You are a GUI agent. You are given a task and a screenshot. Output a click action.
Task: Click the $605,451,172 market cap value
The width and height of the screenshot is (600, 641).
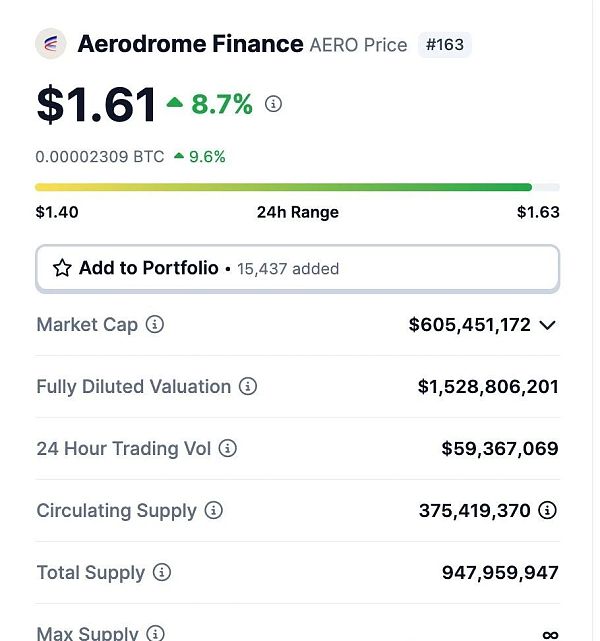(469, 325)
